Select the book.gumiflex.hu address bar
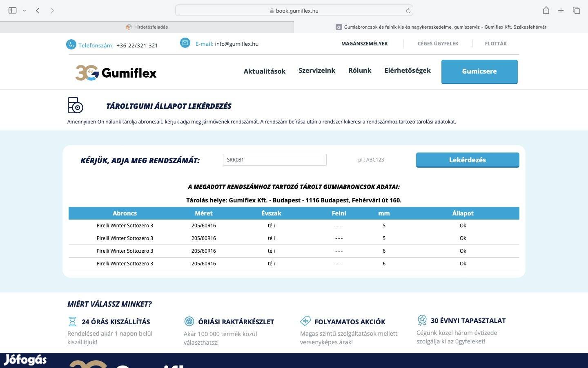Image resolution: width=588 pixels, height=368 pixels. [294, 11]
